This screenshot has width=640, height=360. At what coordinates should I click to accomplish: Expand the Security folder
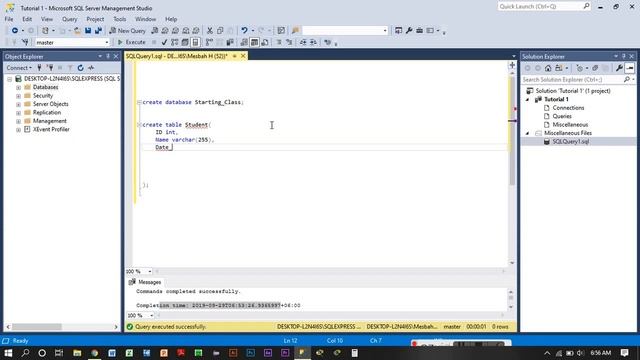[18, 96]
